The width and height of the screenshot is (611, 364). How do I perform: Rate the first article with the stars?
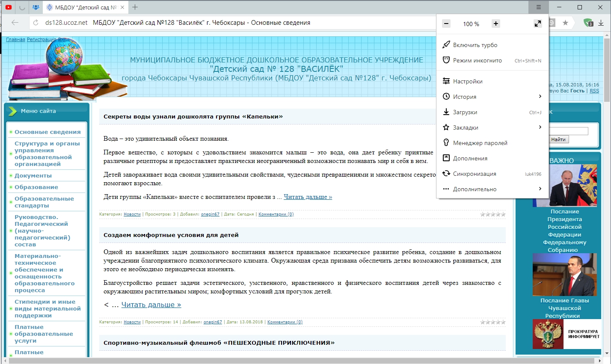493,214
